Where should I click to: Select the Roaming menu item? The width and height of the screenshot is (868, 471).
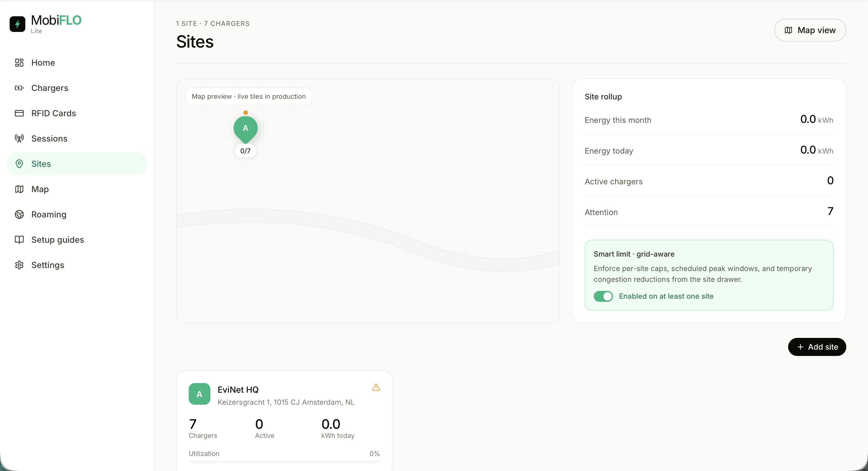pyautogui.click(x=77, y=214)
